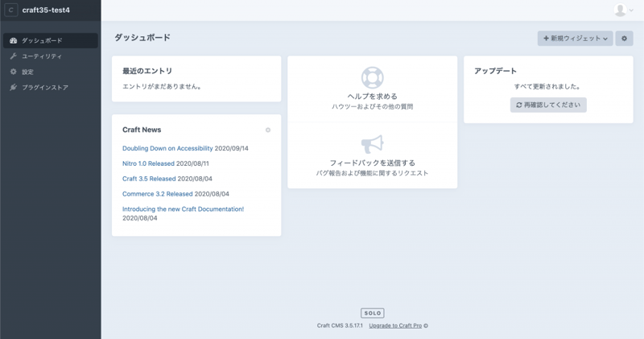Click the dashboard settings gear button
644x339 pixels.
click(x=624, y=39)
